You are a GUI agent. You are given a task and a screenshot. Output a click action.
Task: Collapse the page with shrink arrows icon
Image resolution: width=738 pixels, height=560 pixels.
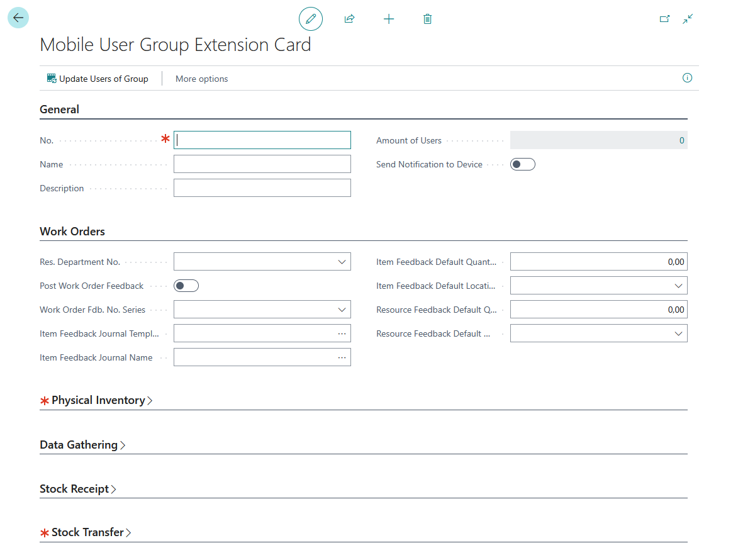(688, 19)
